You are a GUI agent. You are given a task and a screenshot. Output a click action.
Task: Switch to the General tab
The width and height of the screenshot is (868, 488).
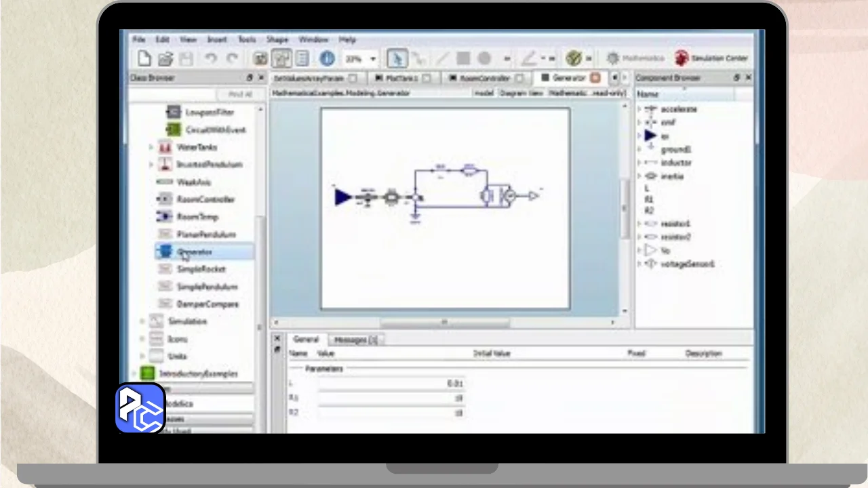306,340
